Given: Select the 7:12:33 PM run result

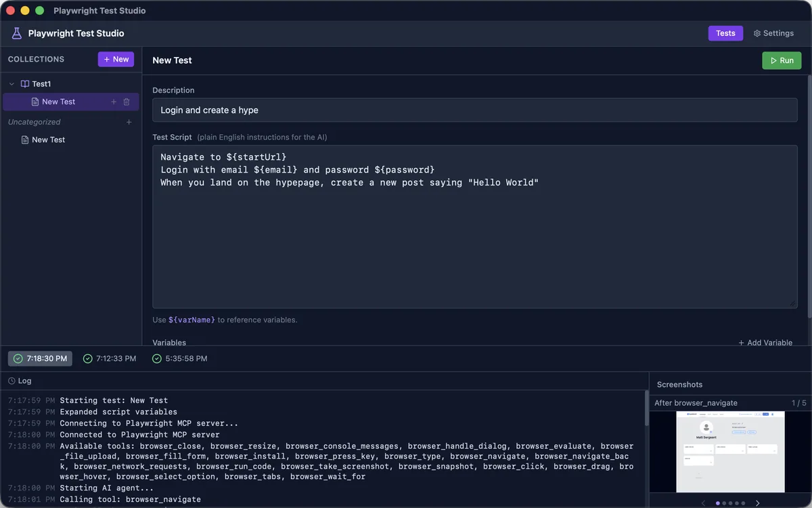Looking at the screenshot, I should click(x=109, y=358).
